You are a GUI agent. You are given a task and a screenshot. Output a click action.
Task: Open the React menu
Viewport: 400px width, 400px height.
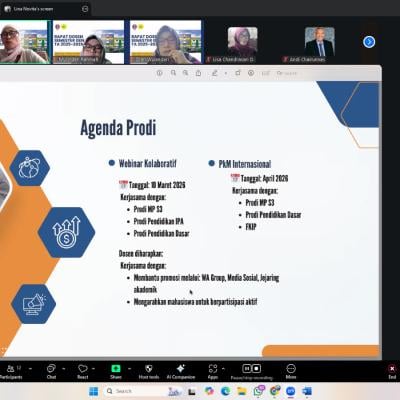(x=83, y=371)
